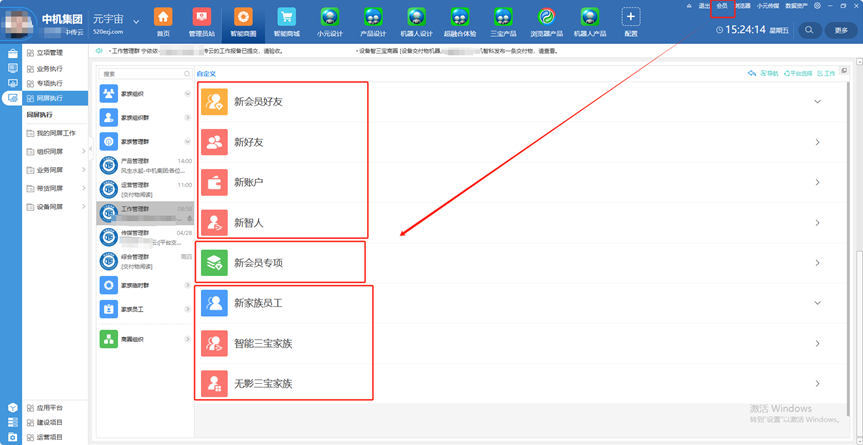
Task: Click the search magnifier button in the header
Action: [x=809, y=30]
